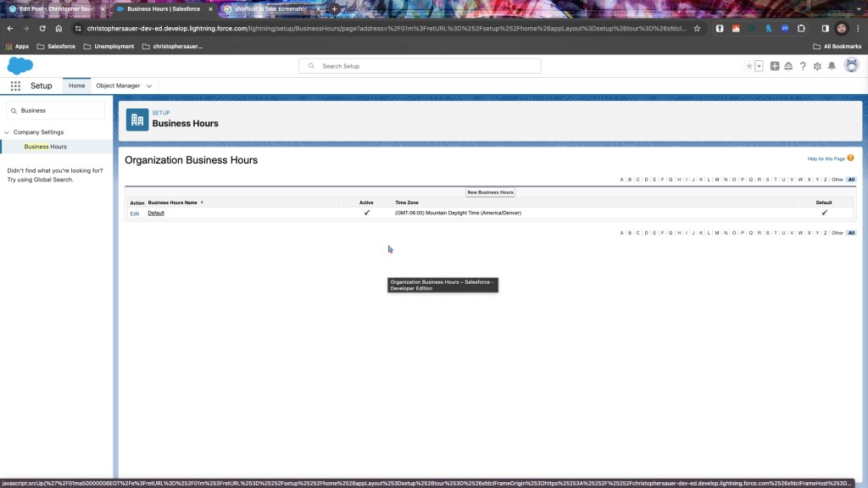Click the favorites star icon

pyautogui.click(x=748, y=66)
